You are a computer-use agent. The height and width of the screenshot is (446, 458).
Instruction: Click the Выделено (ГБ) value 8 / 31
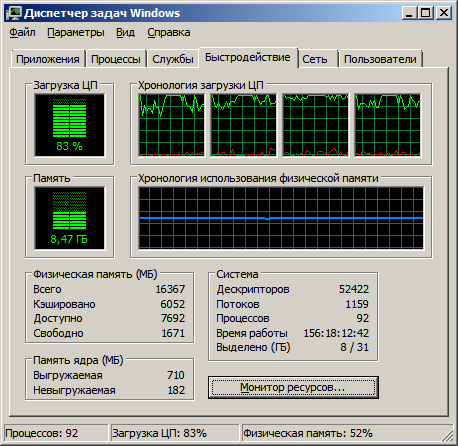click(355, 347)
